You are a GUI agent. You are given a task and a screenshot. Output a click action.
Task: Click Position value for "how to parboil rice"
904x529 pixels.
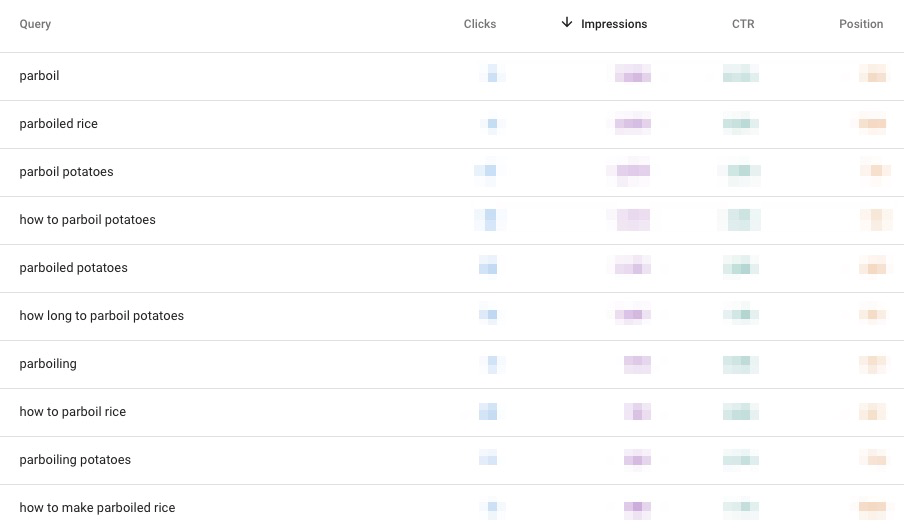tap(872, 412)
